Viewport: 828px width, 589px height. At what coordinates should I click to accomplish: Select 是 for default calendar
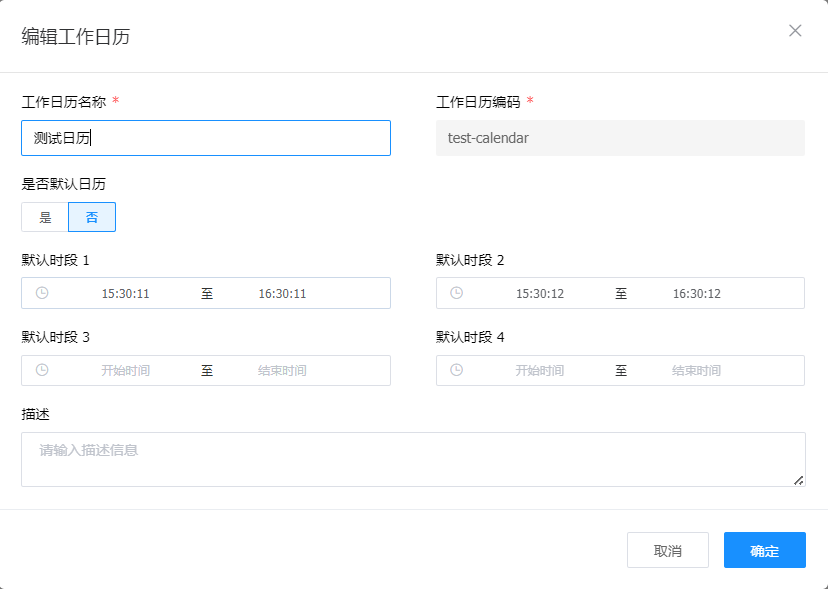[x=45, y=217]
